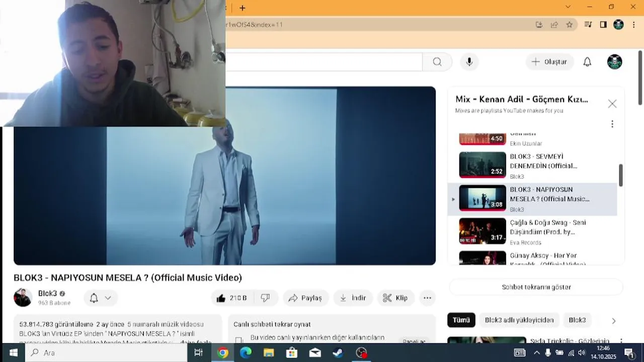Open the Mix playlist three-dot options

click(612, 124)
